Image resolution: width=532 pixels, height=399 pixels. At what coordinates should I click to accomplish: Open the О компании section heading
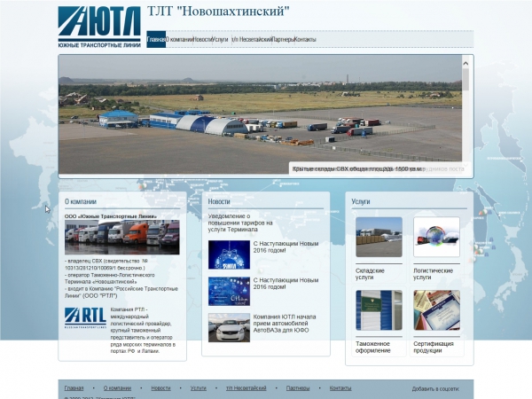pos(81,201)
